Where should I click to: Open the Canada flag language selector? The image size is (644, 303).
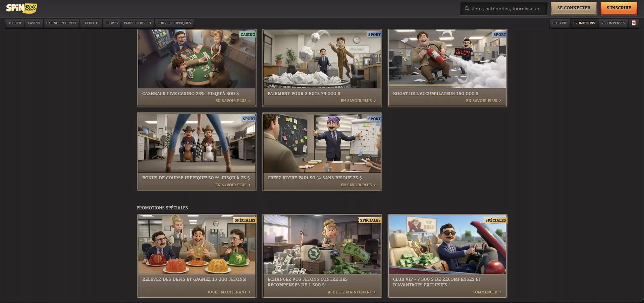click(634, 23)
